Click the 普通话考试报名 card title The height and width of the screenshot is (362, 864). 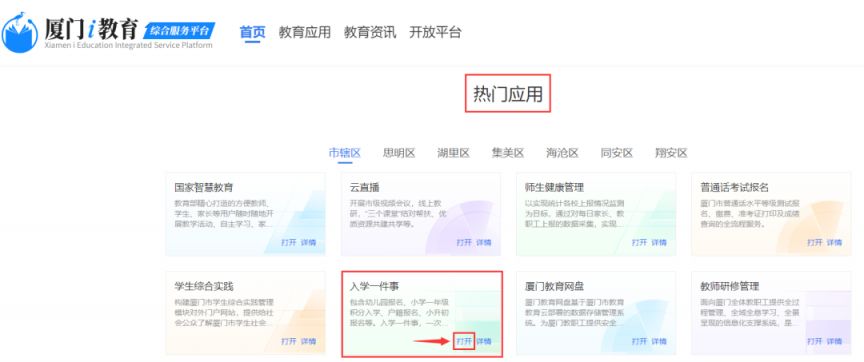coord(735,187)
